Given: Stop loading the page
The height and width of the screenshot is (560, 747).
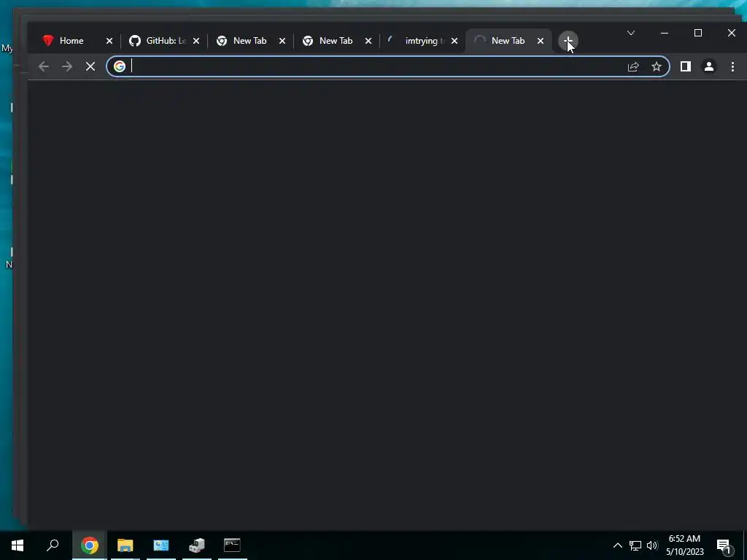Looking at the screenshot, I should (90, 66).
